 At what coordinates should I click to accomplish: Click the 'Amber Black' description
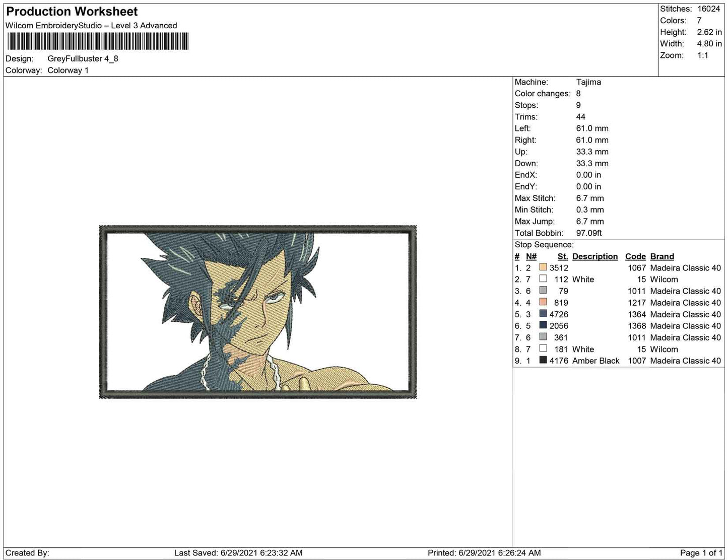[x=596, y=361]
